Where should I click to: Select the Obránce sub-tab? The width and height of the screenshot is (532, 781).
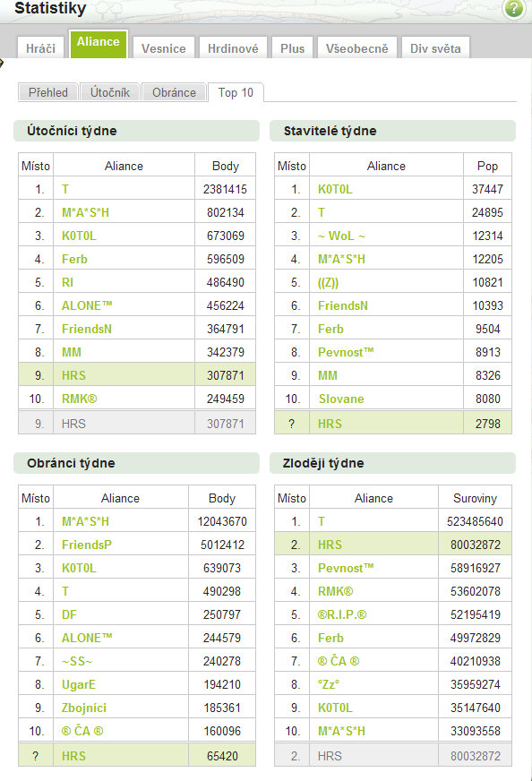pyautogui.click(x=174, y=92)
